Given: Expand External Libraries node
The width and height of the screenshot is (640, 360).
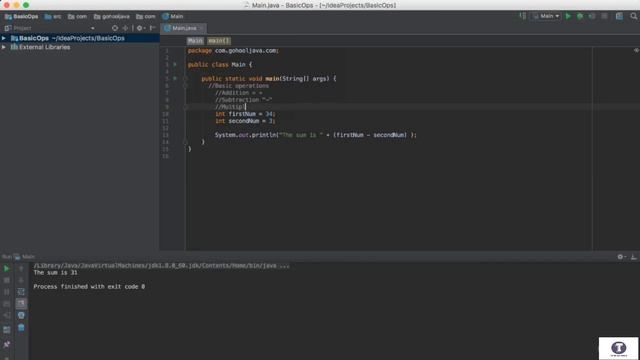Looking at the screenshot, I should [x=4, y=47].
